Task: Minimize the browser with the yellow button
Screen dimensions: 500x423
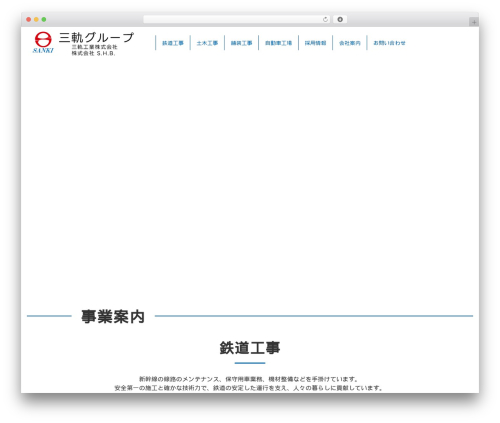Action: (x=36, y=20)
